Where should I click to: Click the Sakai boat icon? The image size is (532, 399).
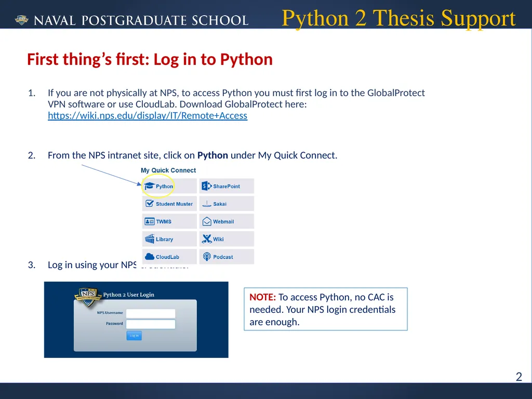click(207, 204)
